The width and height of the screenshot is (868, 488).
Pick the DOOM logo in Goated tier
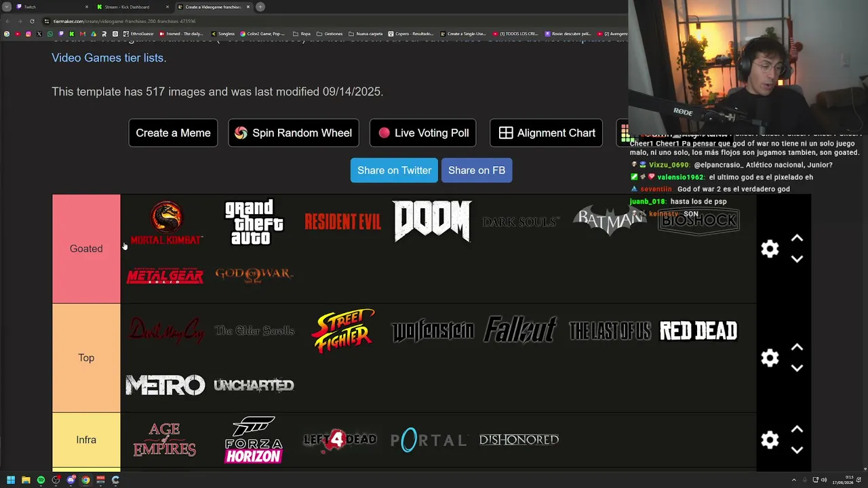(x=432, y=222)
